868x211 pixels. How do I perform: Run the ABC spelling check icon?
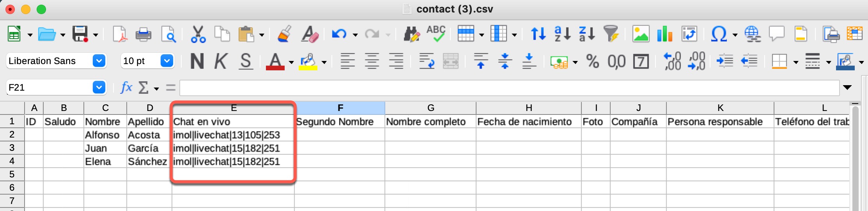click(x=436, y=34)
